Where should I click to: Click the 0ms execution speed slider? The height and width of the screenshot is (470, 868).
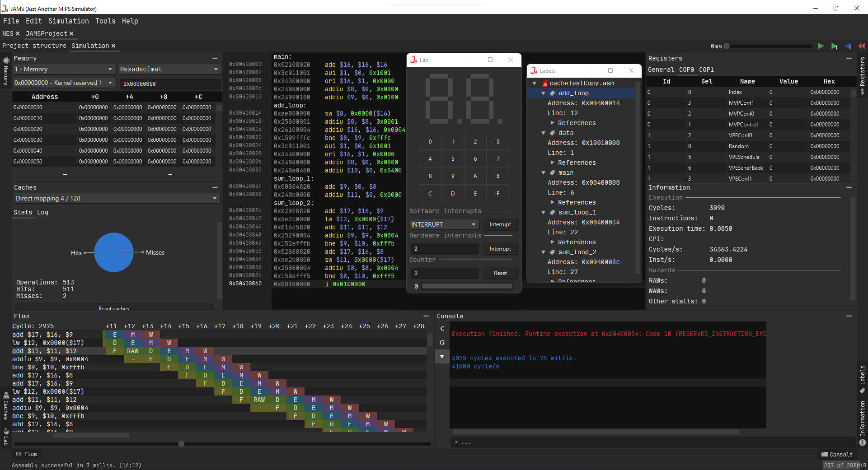pos(727,46)
